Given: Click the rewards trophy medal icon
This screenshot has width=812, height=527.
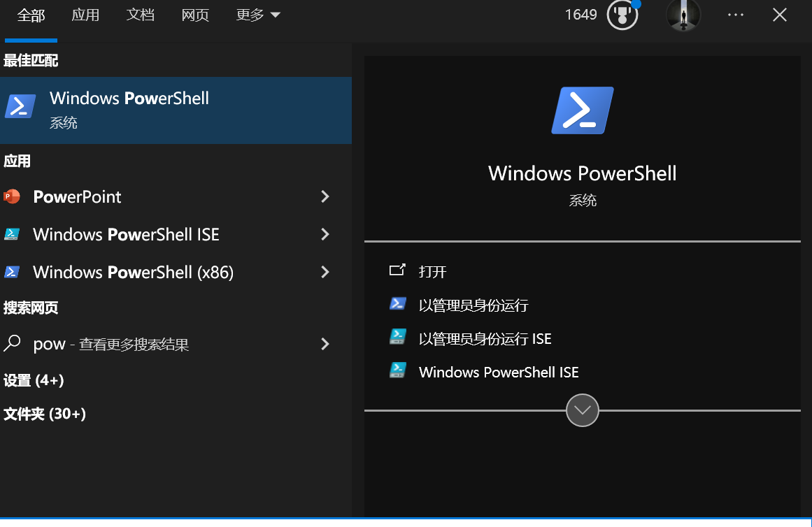Looking at the screenshot, I should [x=622, y=15].
